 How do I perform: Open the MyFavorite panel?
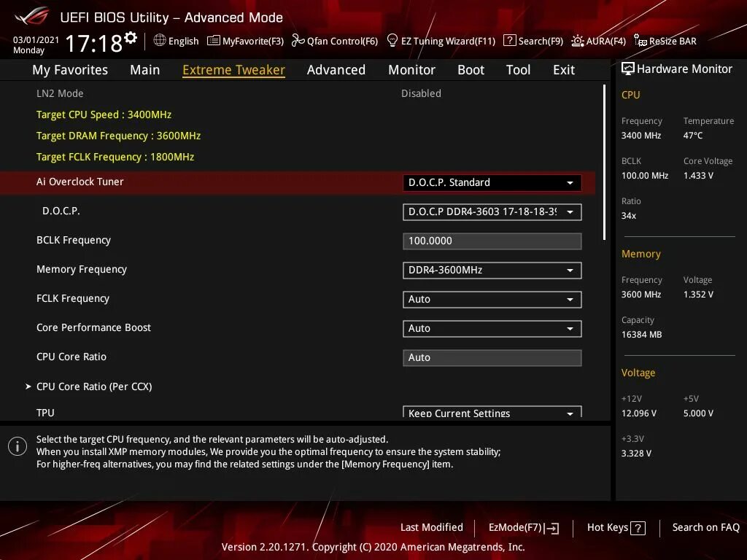pyautogui.click(x=245, y=41)
